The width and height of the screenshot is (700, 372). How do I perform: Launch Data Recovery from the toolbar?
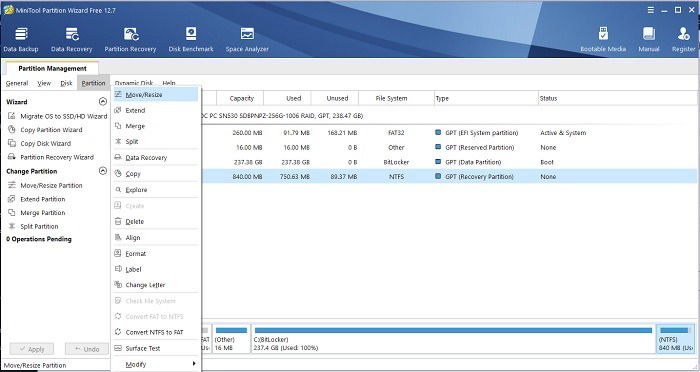coord(71,40)
